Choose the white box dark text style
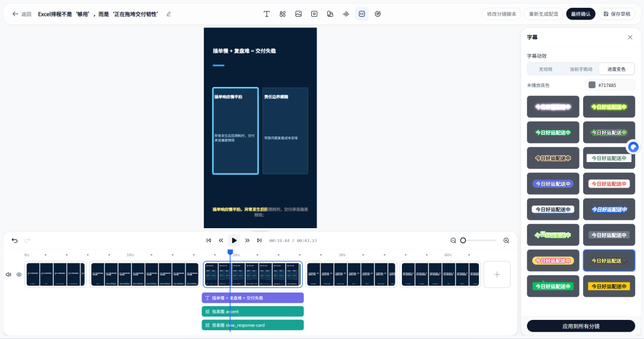The height and width of the screenshot is (339, 644). pyautogui.click(x=553, y=209)
